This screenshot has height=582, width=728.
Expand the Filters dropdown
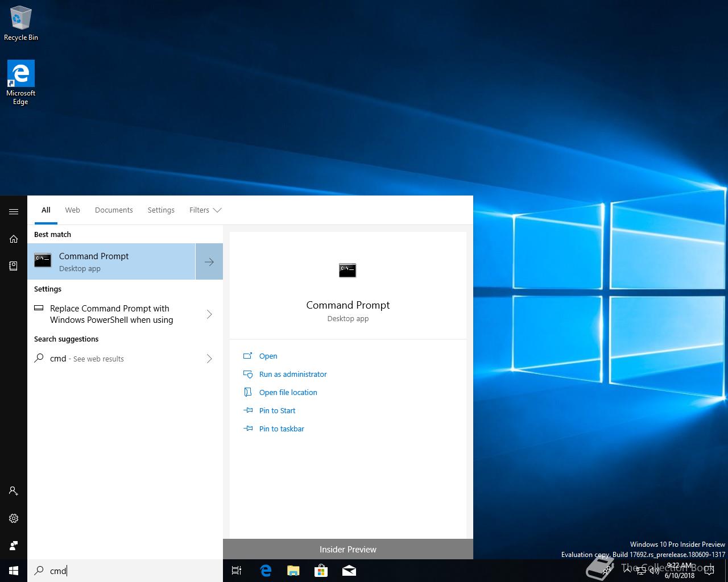click(205, 210)
